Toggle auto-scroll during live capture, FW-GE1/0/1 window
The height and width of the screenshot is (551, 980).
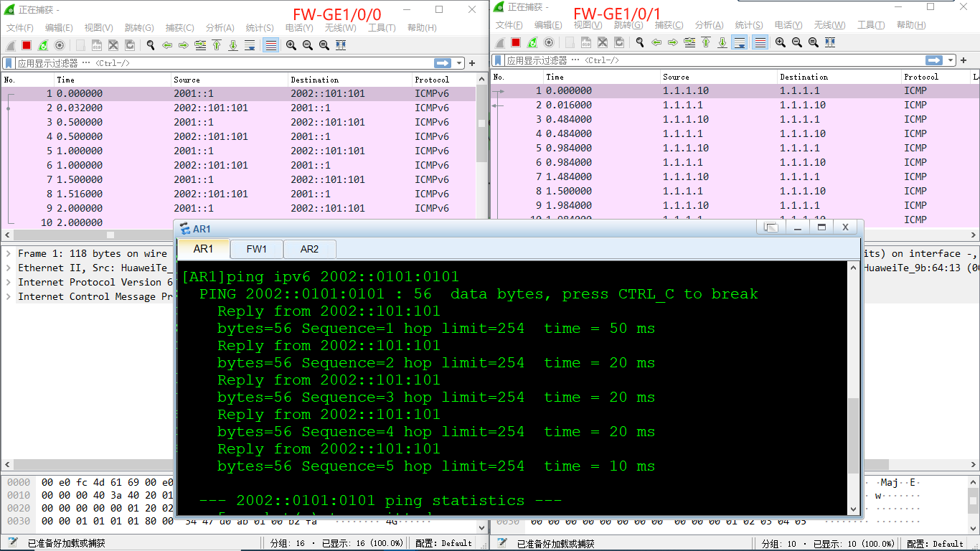pos(740,42)
